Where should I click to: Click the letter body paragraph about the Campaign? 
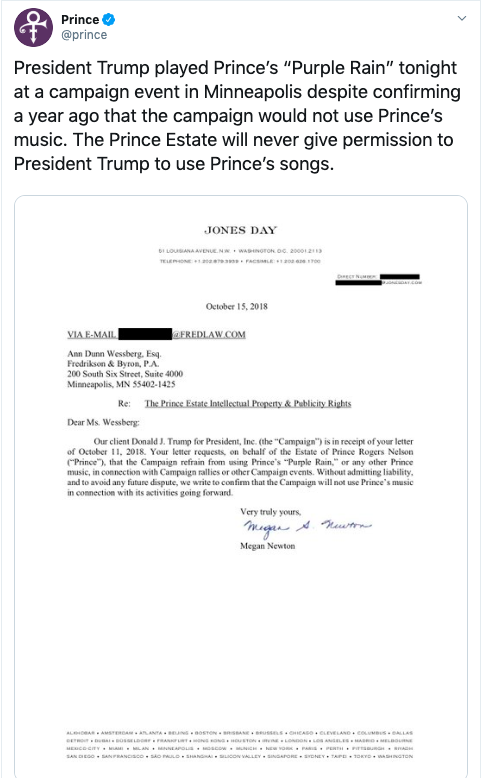(240, 467)
